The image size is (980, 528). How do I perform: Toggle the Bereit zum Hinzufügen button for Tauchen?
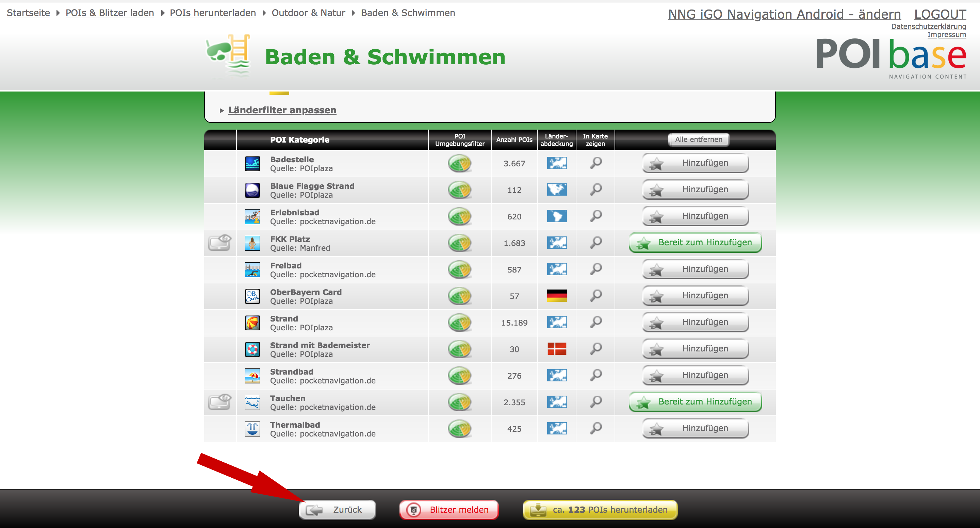coord(695,402)
